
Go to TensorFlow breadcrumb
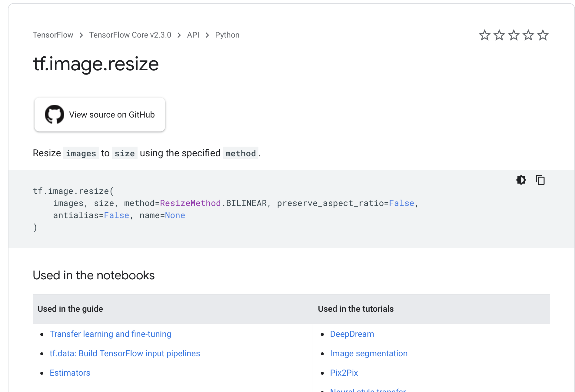click(x=53, y=35)
